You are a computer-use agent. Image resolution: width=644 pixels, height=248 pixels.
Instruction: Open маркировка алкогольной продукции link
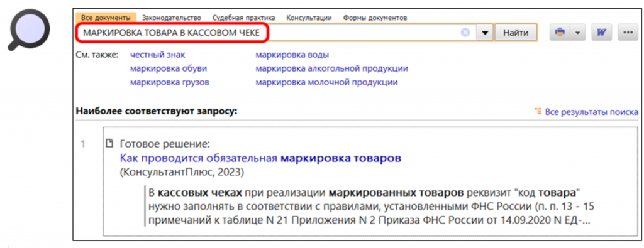coord(332,68)
